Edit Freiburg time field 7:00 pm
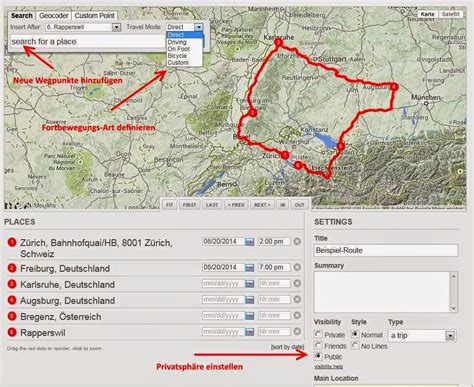 coord(274,267)
